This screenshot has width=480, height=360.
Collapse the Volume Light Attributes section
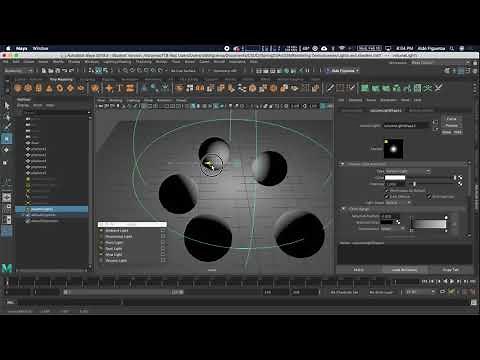(x=341, y=164)
